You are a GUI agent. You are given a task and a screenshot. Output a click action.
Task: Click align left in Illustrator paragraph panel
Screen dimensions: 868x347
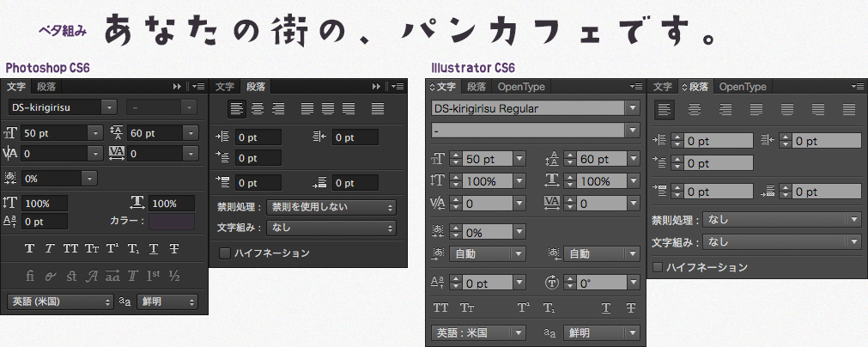coord(664,109)
